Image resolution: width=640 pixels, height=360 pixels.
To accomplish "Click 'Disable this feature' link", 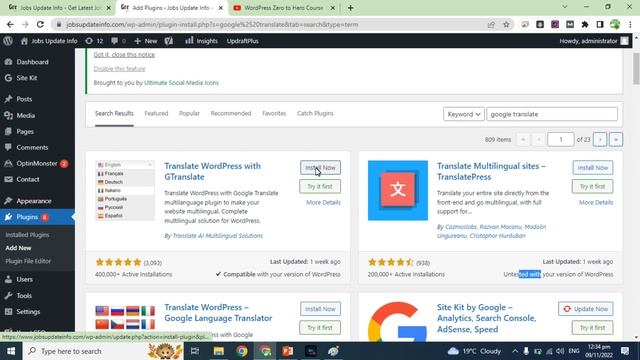I will coord(119,69).
